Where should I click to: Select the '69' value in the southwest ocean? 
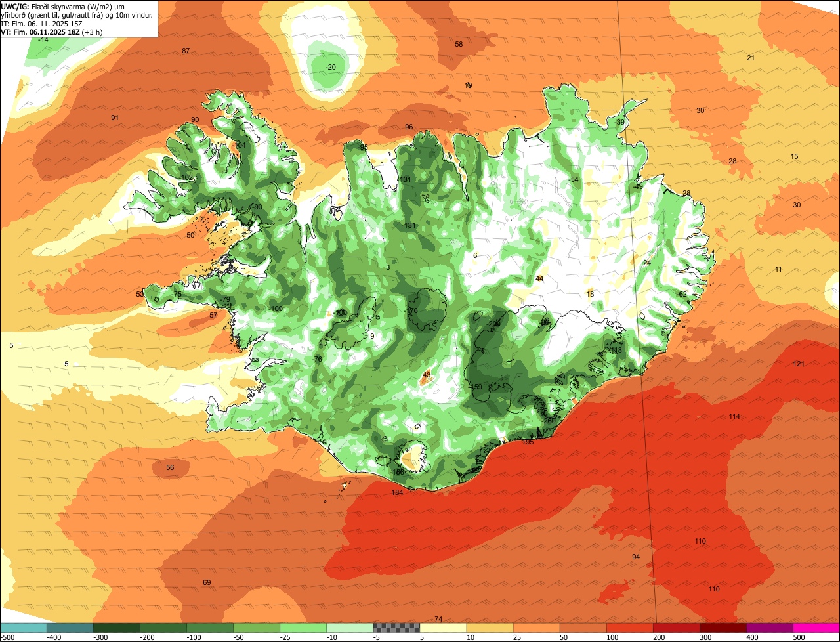[x=207, y=583]
